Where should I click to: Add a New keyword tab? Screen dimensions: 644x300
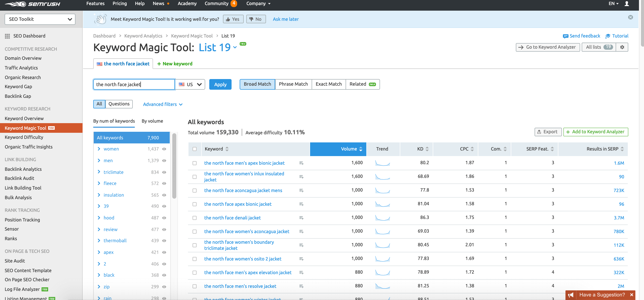[x=175, y=64]
